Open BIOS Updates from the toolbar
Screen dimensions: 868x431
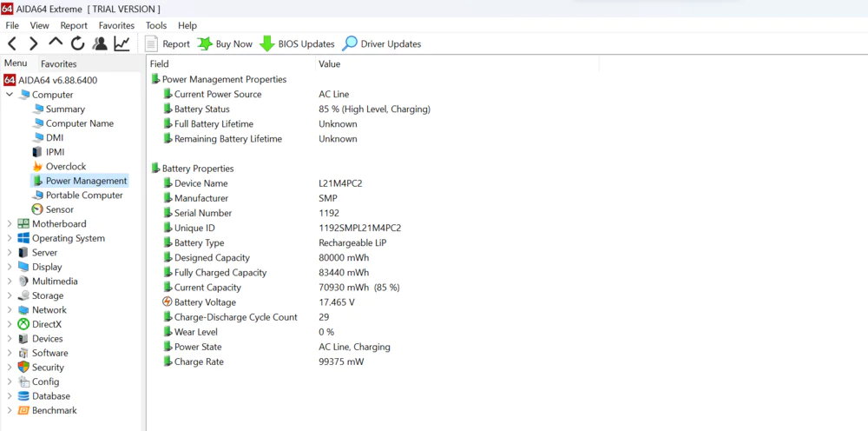tap(297, 43)
